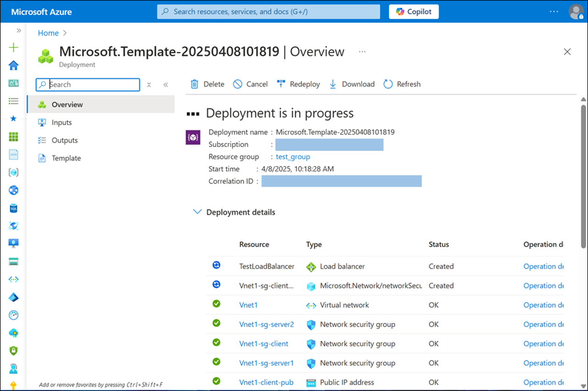Select the All resources grid icon

tap(13, 136)
